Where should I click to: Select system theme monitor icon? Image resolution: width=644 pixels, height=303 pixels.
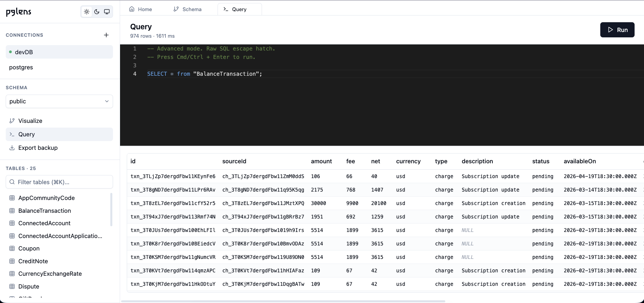pos(107,12)
